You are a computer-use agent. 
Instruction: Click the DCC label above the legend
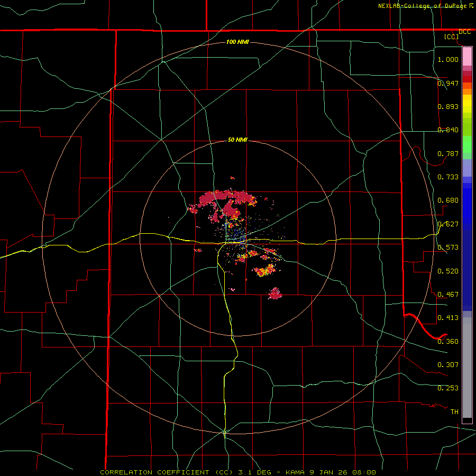464,32
